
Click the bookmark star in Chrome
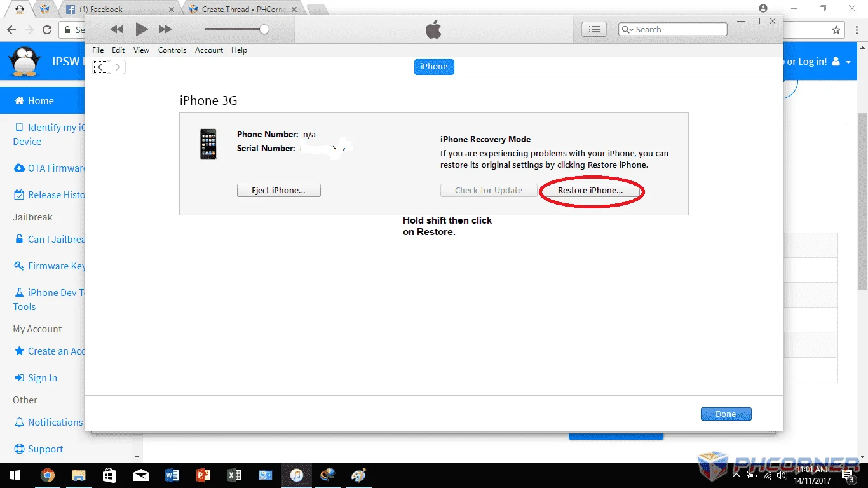coord(836,30)
